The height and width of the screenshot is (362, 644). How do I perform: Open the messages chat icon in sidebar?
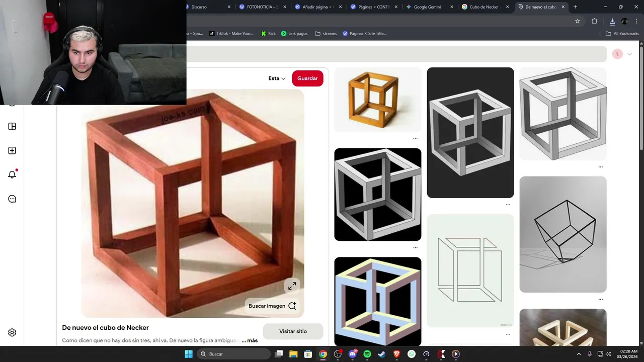[12, 199]
